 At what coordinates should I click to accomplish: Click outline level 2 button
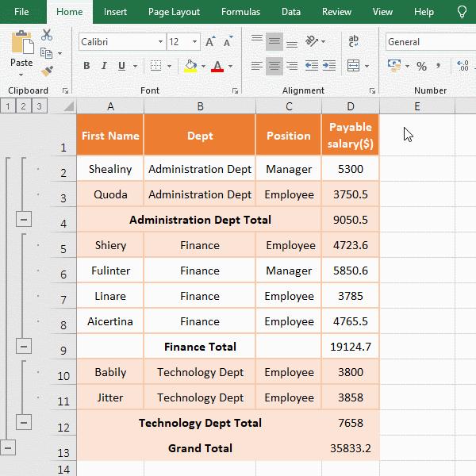23,106
